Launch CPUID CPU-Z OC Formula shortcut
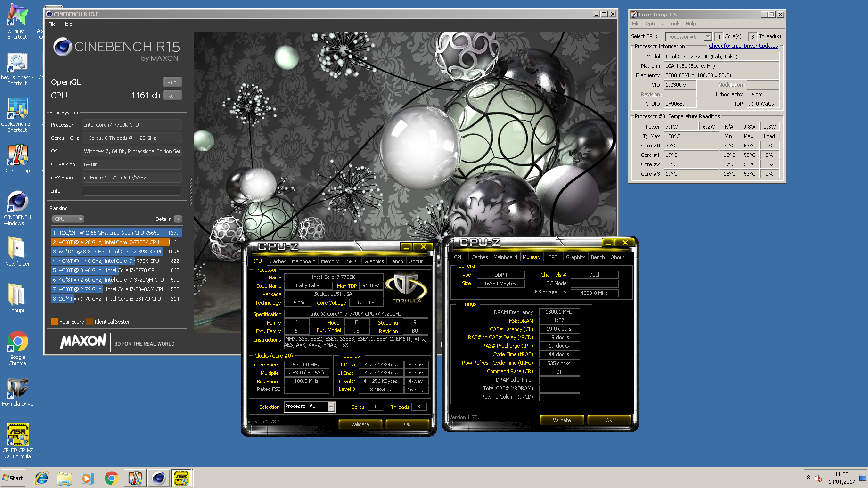The height and width of the screenshot is (488, 868). [x=17, y=441]
